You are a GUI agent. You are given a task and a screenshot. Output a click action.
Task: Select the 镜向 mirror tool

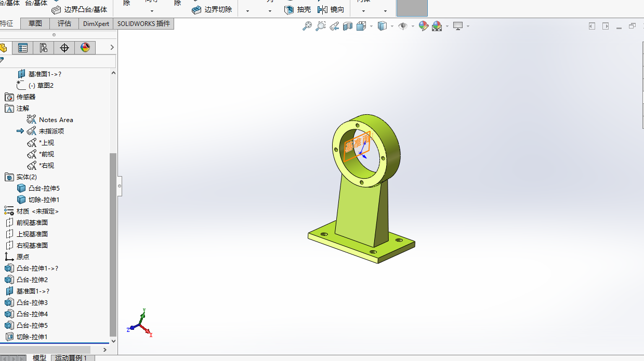pyautogui.click(x=331, y=9)
